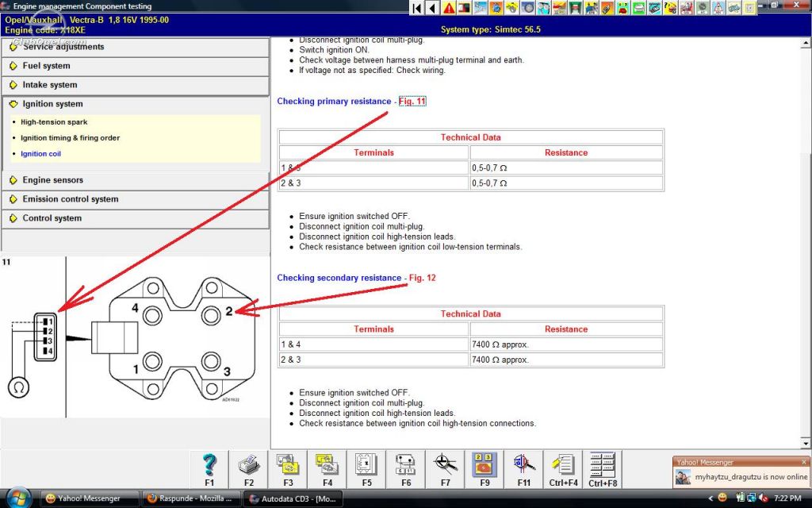Click the 7400 Ω approx. value for terminals 2 & 3
This screenshot has width=812, height=508.
click(566, 360)
